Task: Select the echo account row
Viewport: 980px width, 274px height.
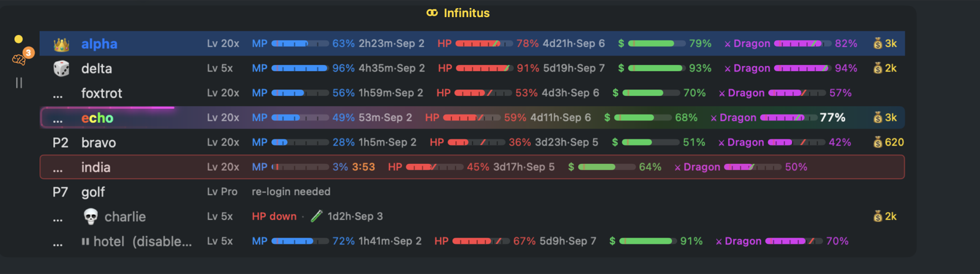Action: point(472,117)
